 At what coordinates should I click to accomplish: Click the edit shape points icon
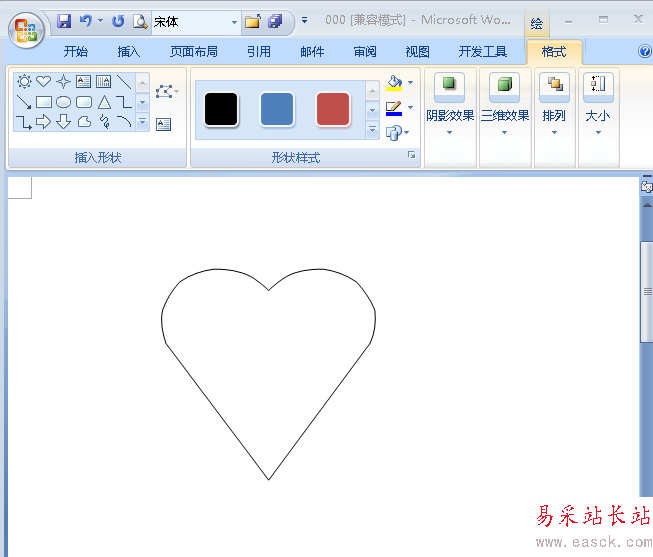(164, 92)
